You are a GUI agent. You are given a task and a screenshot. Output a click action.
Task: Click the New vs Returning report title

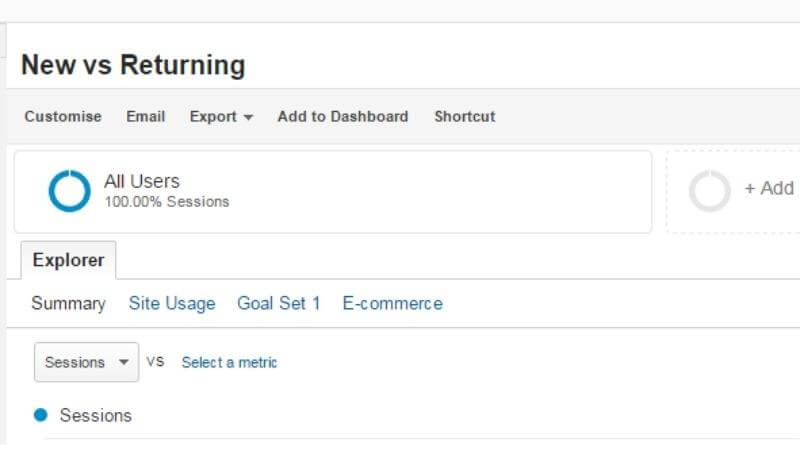point(133,65)
